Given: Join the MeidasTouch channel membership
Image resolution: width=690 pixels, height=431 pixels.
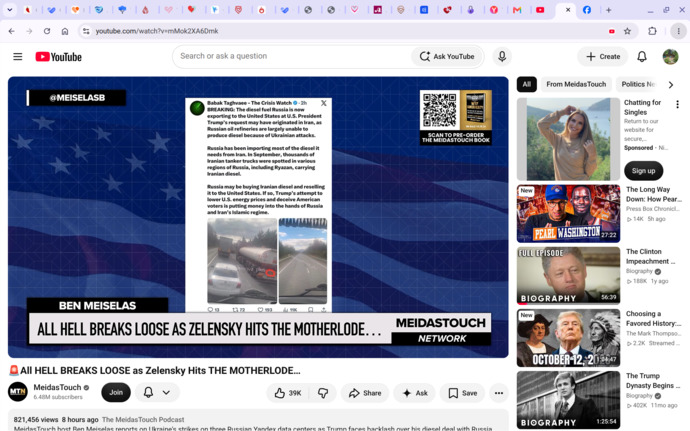Looking at the screenshot, I should tap(116, 392).
